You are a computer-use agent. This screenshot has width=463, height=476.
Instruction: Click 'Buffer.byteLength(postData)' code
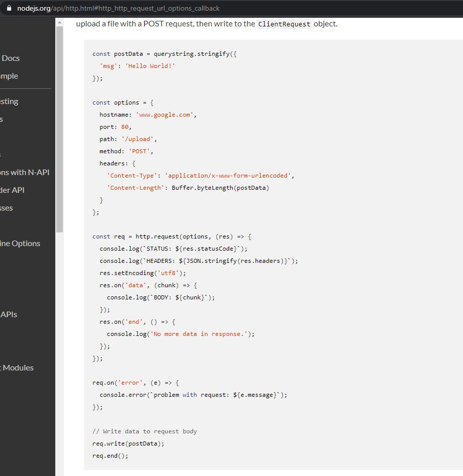click(x=220, y=188)
